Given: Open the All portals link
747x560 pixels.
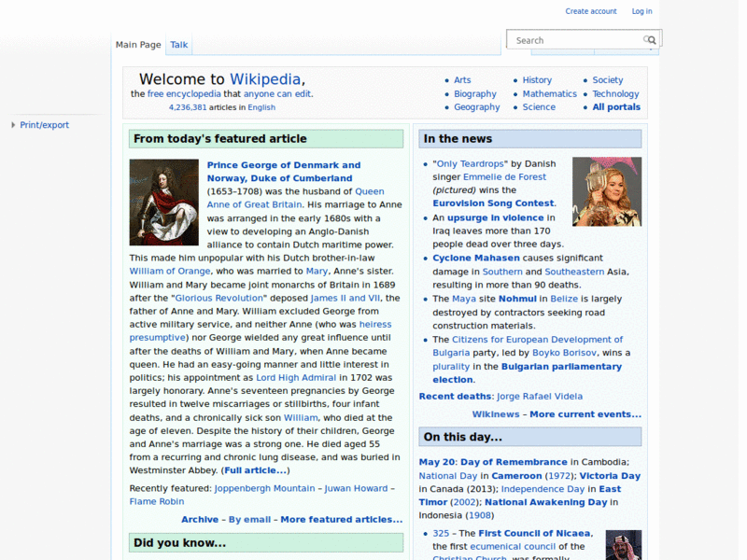Looking at the screenshot, I should tap(616, 107).
